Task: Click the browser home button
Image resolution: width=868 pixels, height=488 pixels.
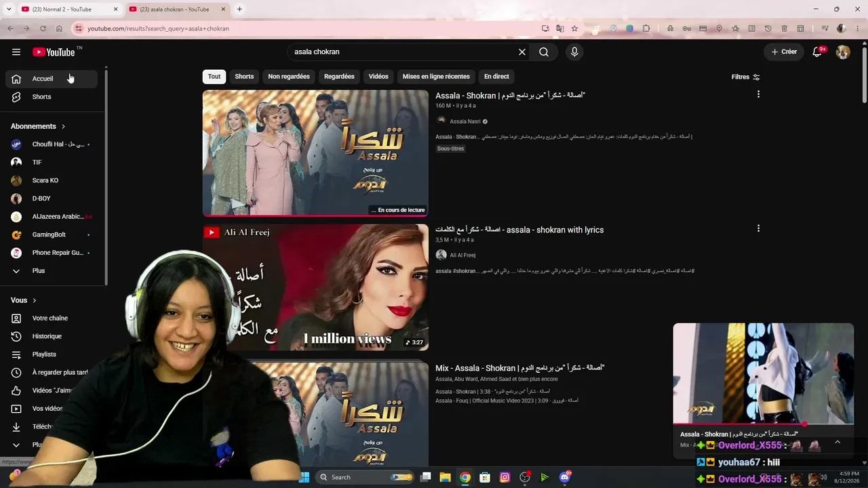Action: pyautogui.click(x=59, y=28)
